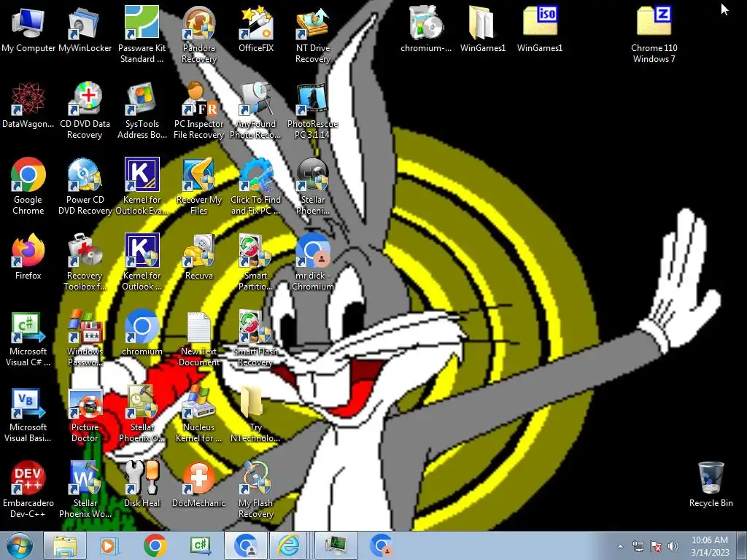Switch to the monitor app taskbar button
This screenshot has height=560, width=747.
pos(336,545)
